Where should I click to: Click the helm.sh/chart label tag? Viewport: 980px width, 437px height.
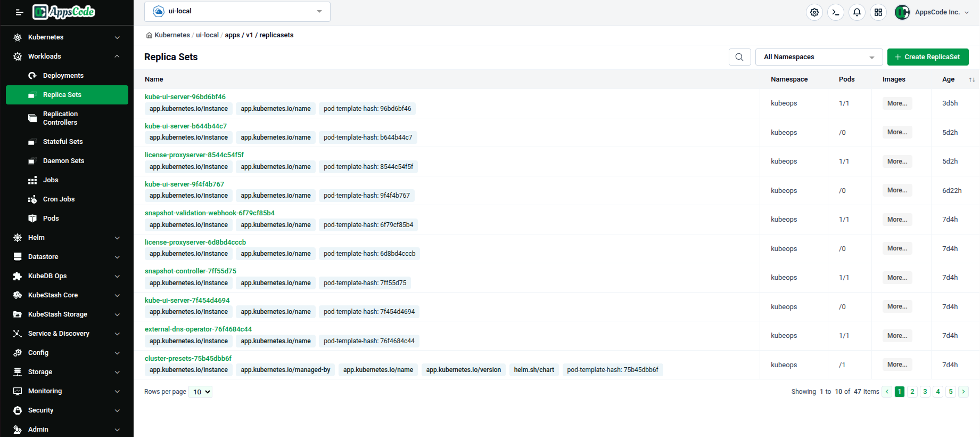point(534,370)
